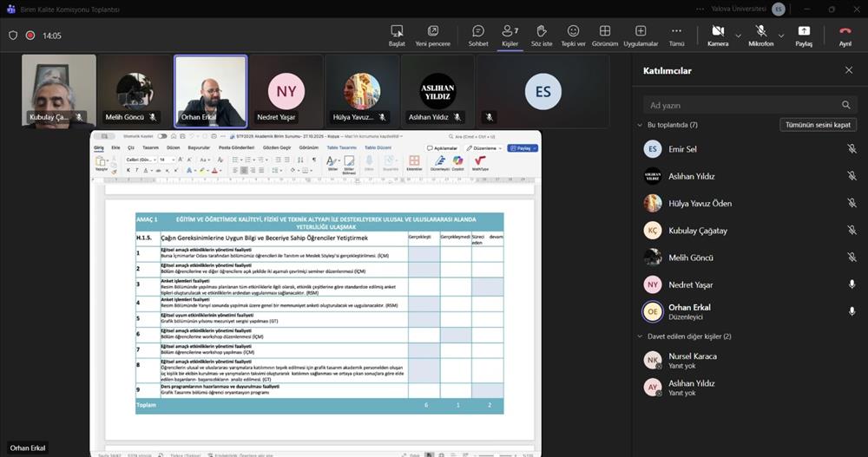
Task: Open the Uygulamalar apps icon
Action: pos(641,31)
